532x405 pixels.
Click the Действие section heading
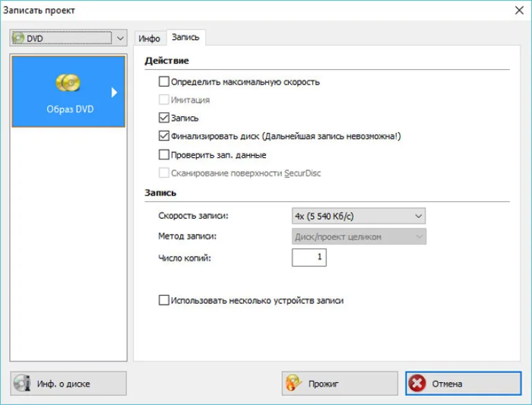point(166,61)
